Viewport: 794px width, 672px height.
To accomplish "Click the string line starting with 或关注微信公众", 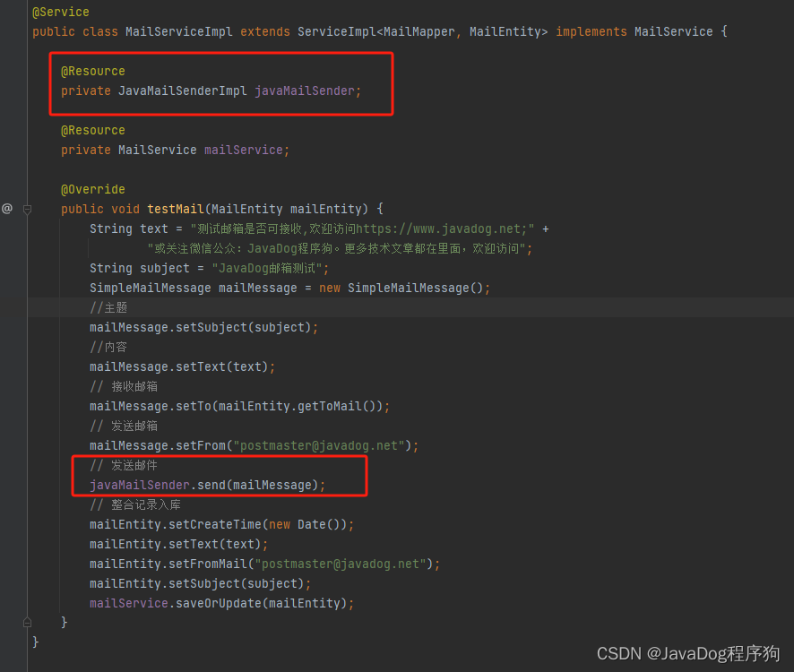I will 340,249.
